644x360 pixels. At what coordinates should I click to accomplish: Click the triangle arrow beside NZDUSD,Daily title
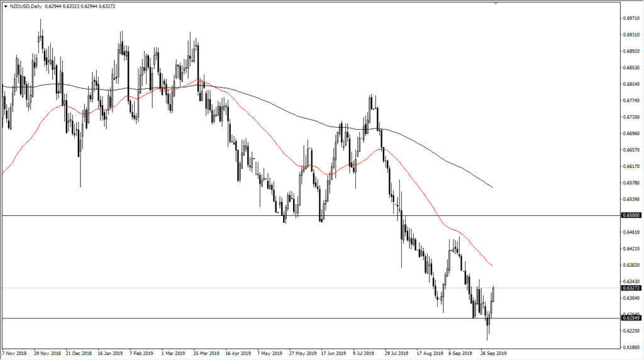pyautogui.click(x=6, y=6)
